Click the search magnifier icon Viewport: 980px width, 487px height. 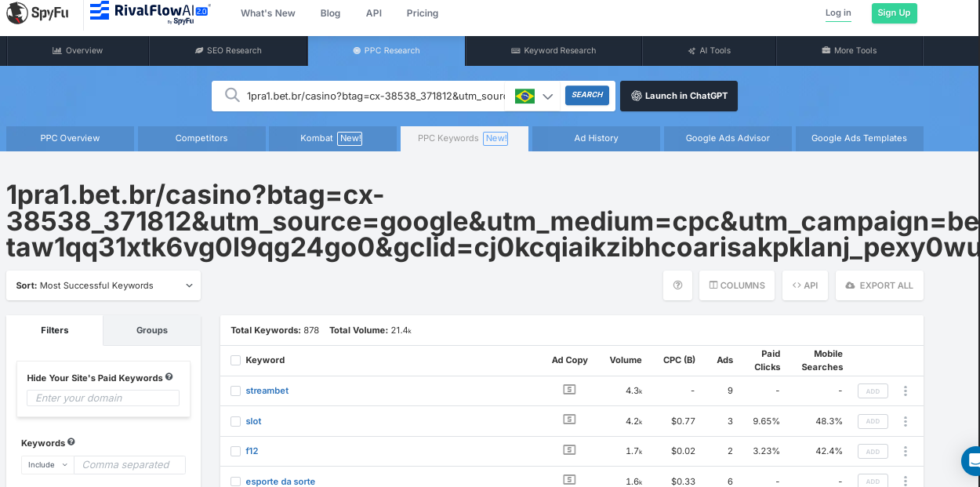232,96
